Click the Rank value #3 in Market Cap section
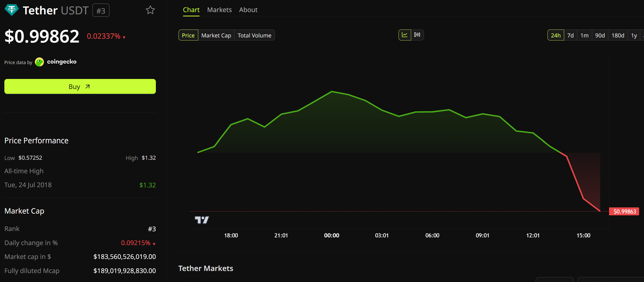Image resolution: width=644 pixels, height=282 pixels. 152,229
